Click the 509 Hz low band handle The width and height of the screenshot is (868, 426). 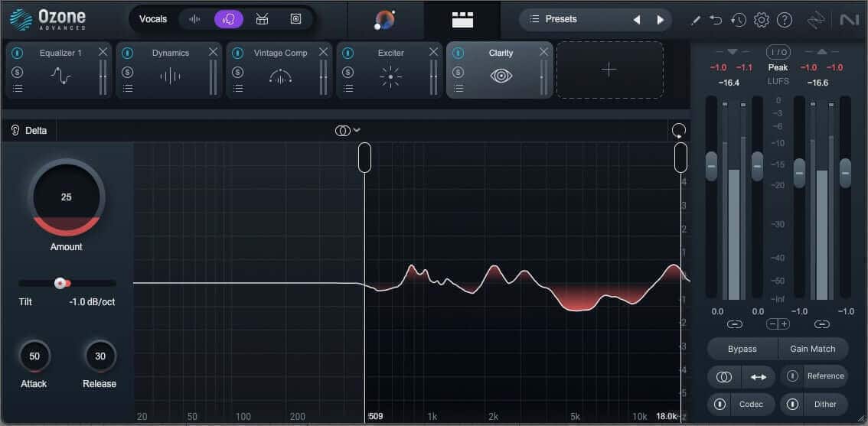(x=364, y=158)
